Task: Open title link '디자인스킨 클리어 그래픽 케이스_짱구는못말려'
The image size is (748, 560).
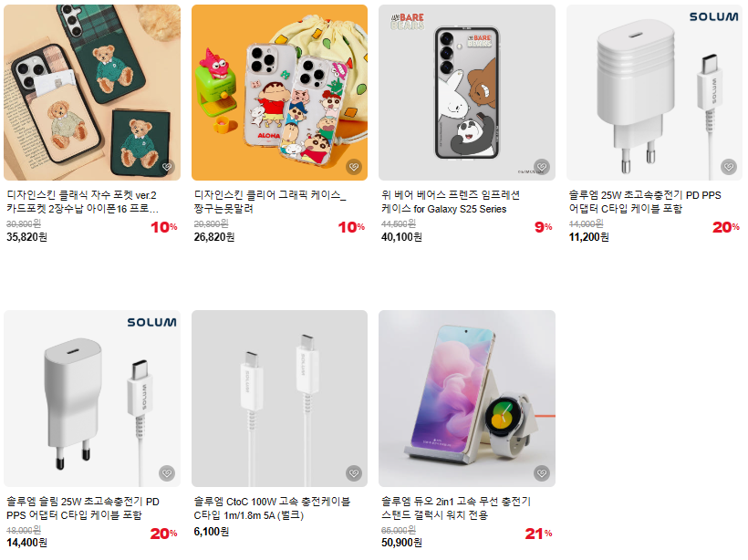Action: [x=270, y=202]
